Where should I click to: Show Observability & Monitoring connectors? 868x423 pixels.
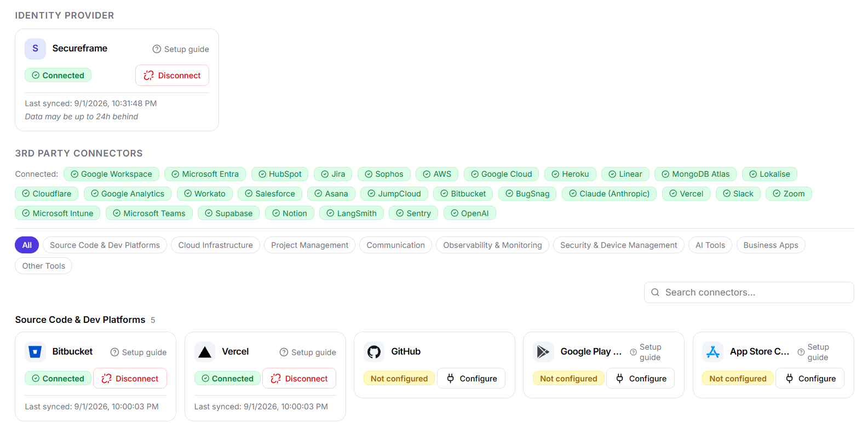[492, 245]
